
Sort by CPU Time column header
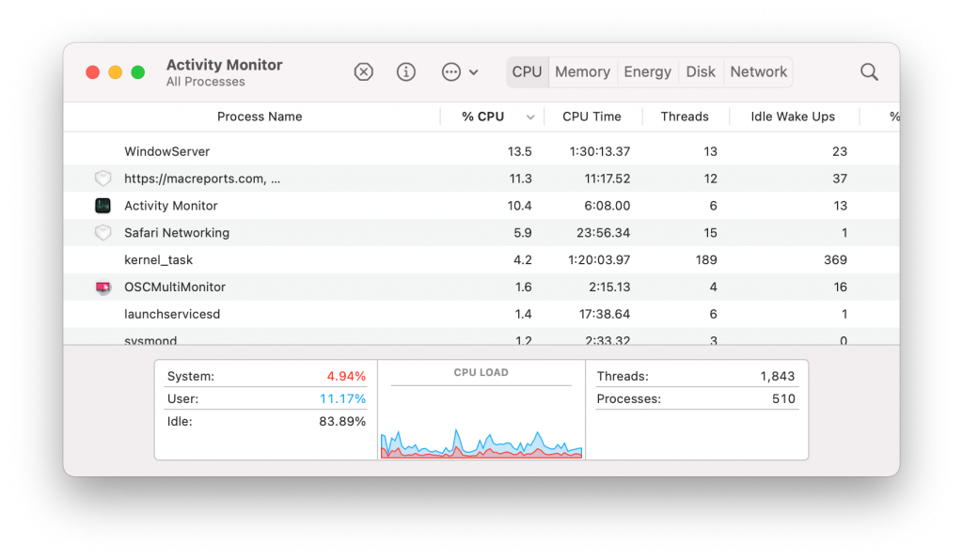(x=592, y=117)
